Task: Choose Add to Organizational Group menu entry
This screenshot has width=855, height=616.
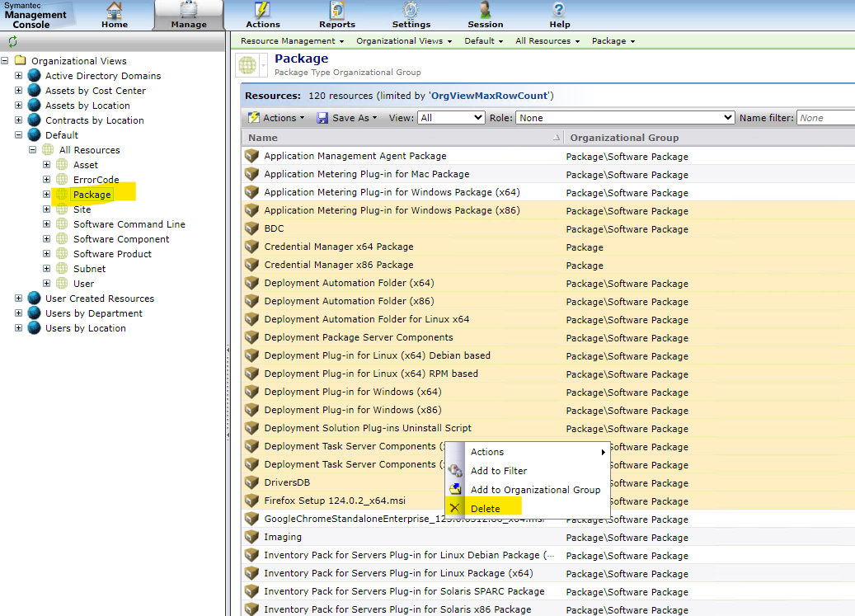Action: pos(527,490)
